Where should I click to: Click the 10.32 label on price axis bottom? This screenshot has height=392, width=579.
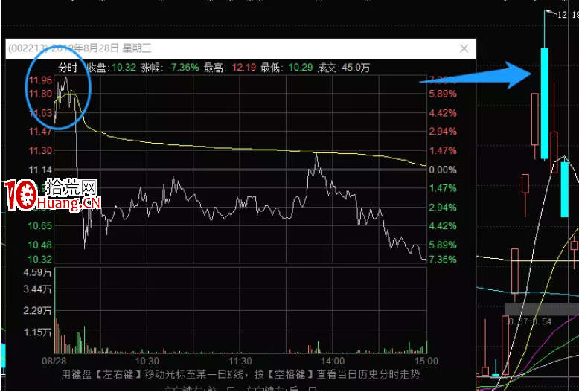pyautogui.click(x=40, y=259)
